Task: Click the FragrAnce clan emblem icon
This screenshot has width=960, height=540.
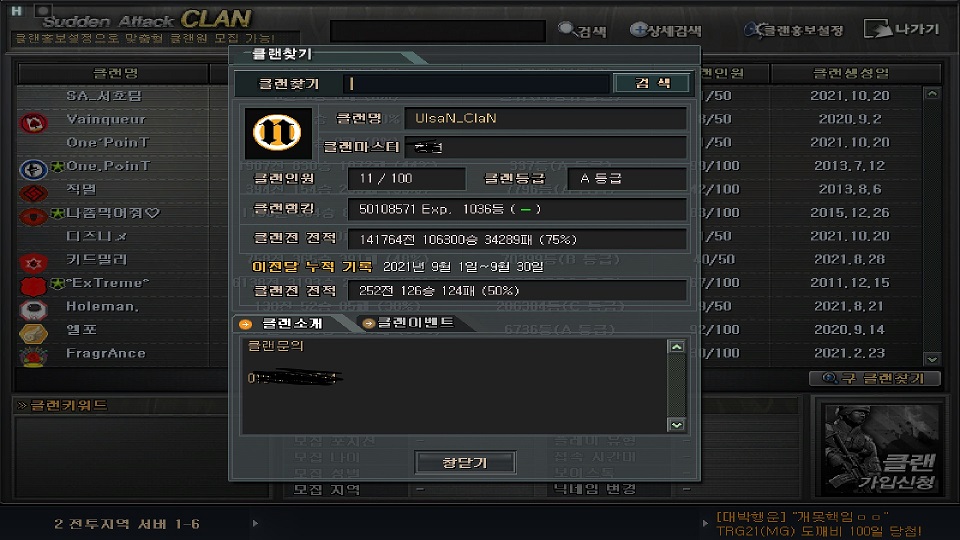Action: point(33,356)
